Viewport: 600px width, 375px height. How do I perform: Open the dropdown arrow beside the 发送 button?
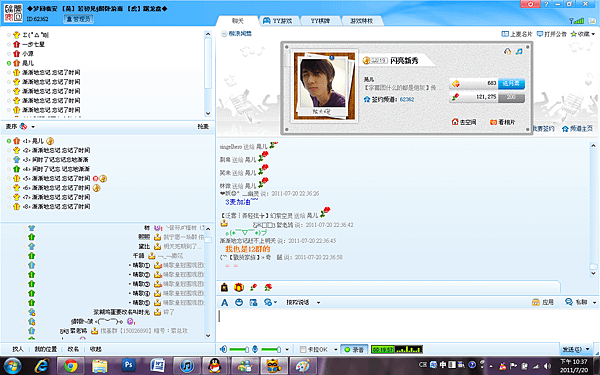point(588,349)
